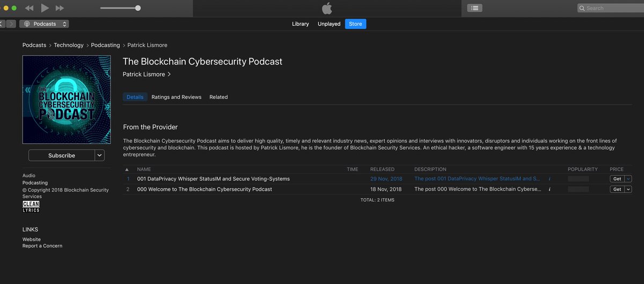Select episode 001 DataPrivacy Whisper StatusIM

(213, 179)
